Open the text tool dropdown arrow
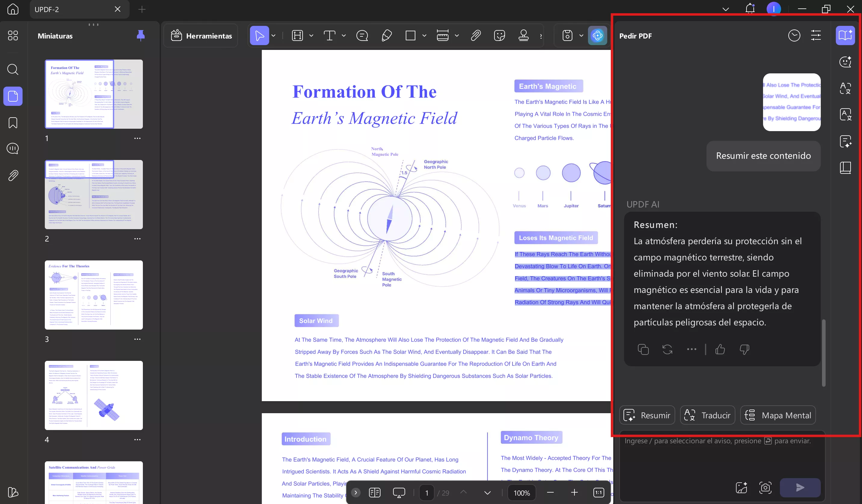 click(344, 35)
